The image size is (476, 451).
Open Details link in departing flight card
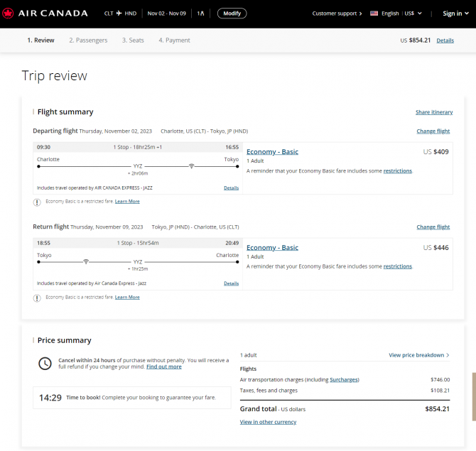coord(232,188)
